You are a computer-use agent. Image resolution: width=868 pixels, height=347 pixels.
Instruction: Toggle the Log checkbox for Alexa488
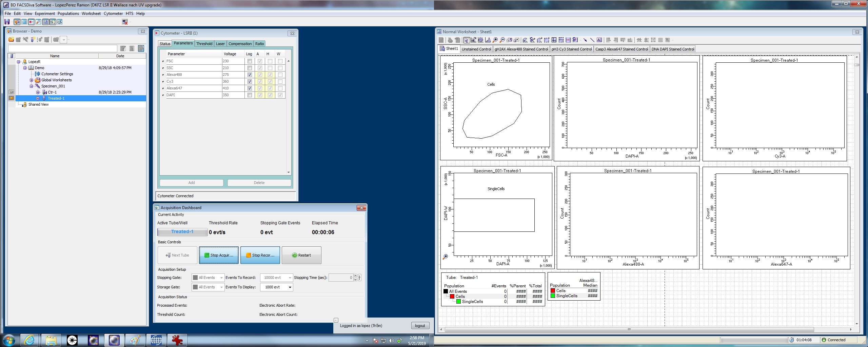click(250, 75)
